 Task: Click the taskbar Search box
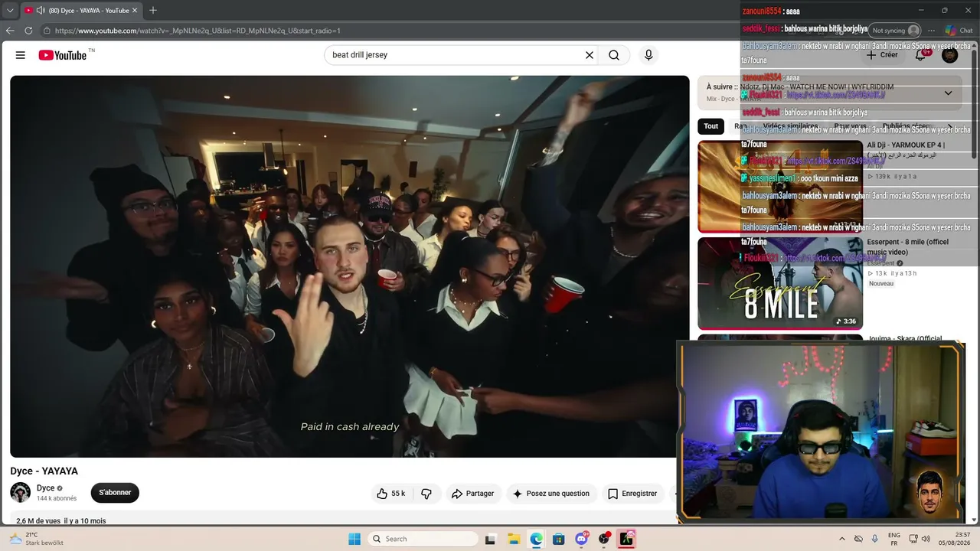tap(424, 539)
